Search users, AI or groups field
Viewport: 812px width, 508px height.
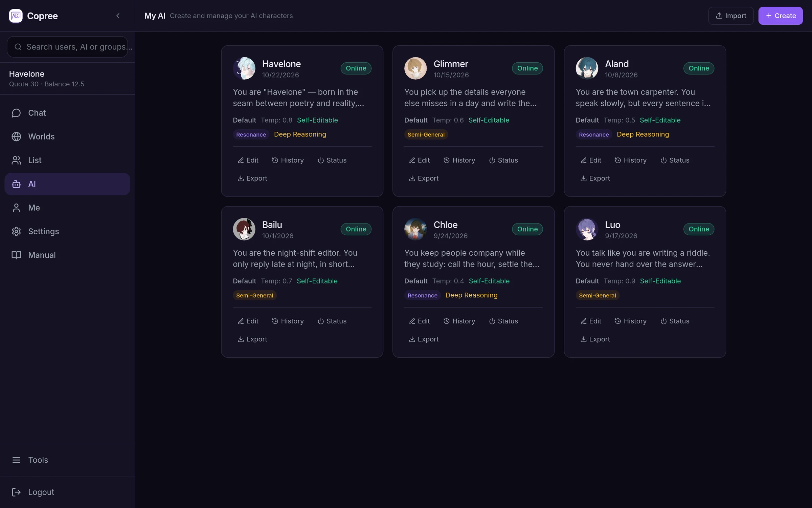(67, 47)
